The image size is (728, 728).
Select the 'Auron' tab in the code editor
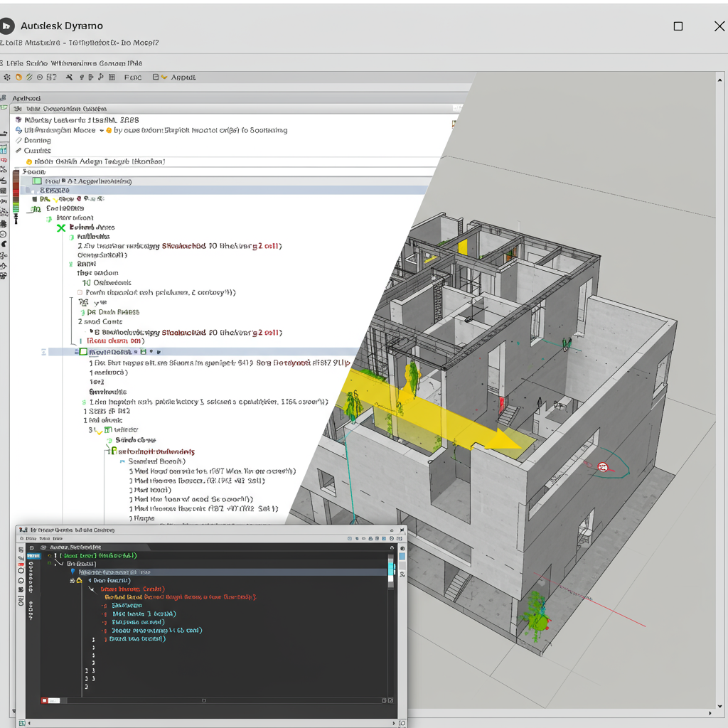point(75,547)
